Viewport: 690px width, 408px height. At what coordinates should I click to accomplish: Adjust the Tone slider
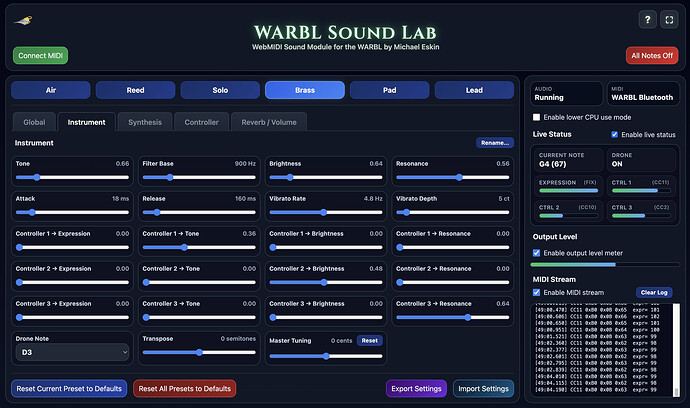(x=72, y=177)
